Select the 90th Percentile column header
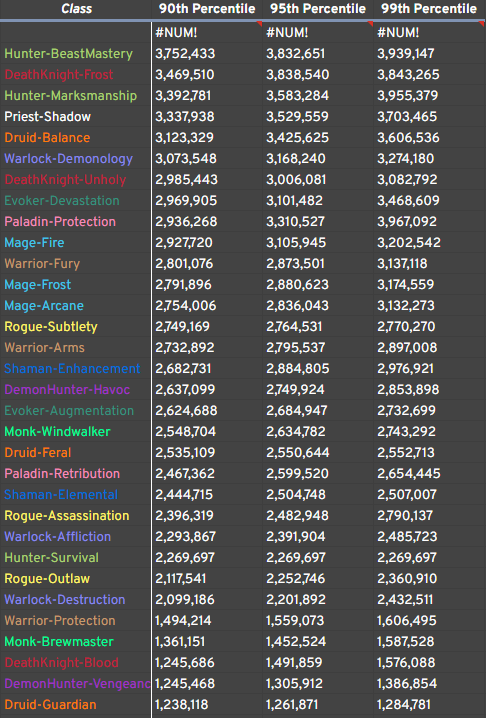 click(207, 9)
